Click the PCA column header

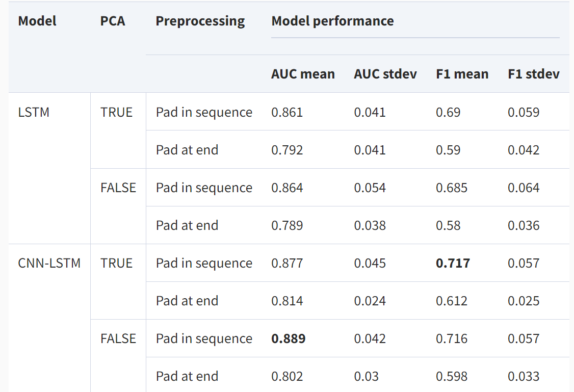click(113, 21)
